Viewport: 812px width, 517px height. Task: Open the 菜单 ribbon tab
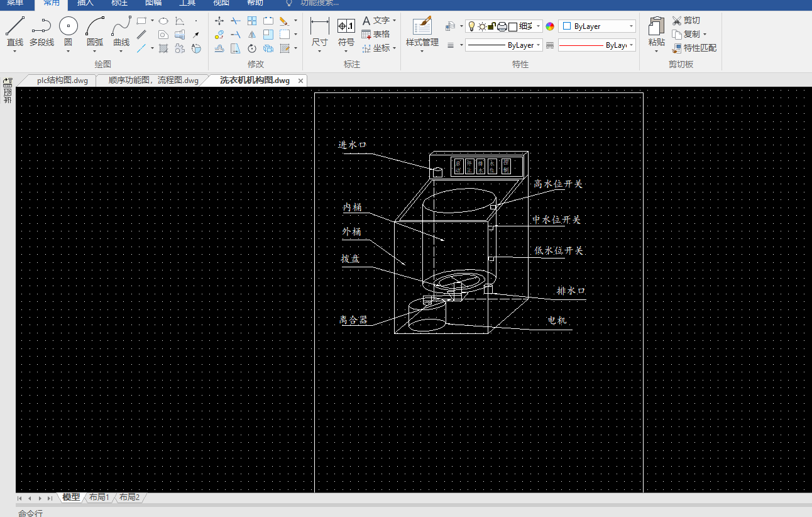15,3
